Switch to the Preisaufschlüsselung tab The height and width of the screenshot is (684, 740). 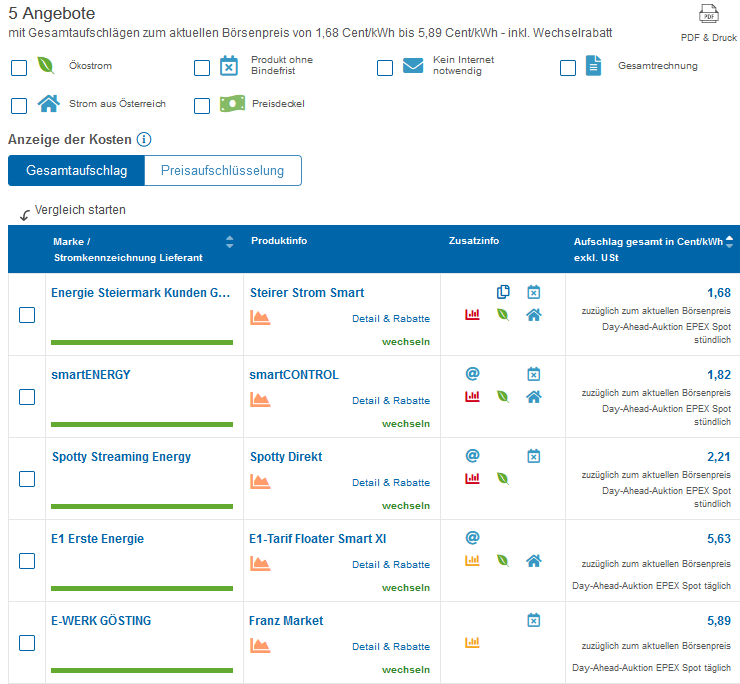click(x=223, y=170)
